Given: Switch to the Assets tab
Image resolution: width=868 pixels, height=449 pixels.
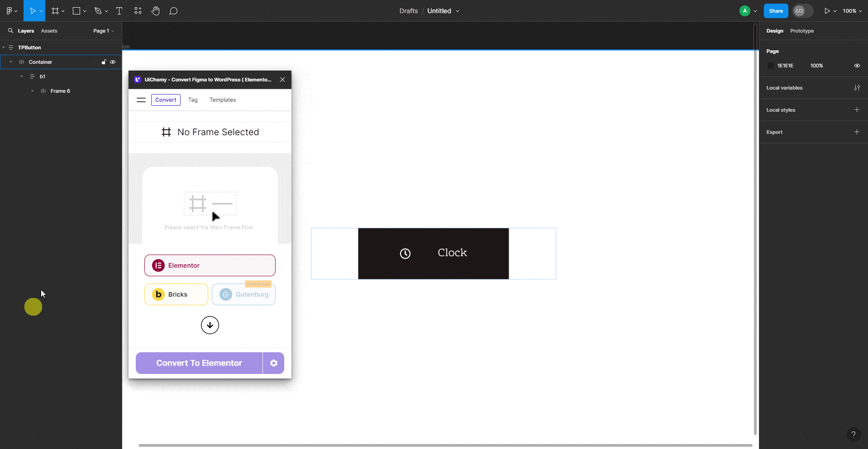Looking at the screenshot, I should (49, 31).
